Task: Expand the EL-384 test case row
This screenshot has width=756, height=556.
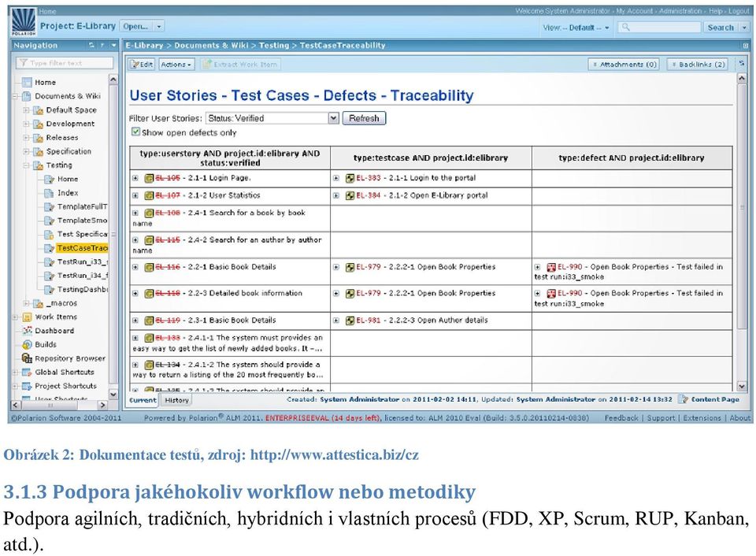Action: 336,195
